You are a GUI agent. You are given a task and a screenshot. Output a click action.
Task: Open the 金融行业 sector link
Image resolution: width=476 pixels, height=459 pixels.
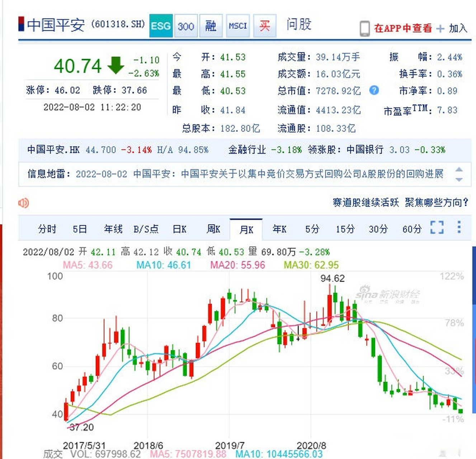247,150
